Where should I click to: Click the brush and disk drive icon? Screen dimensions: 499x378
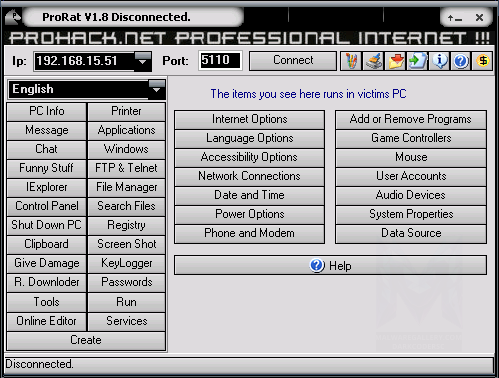(x=373, y=61)
